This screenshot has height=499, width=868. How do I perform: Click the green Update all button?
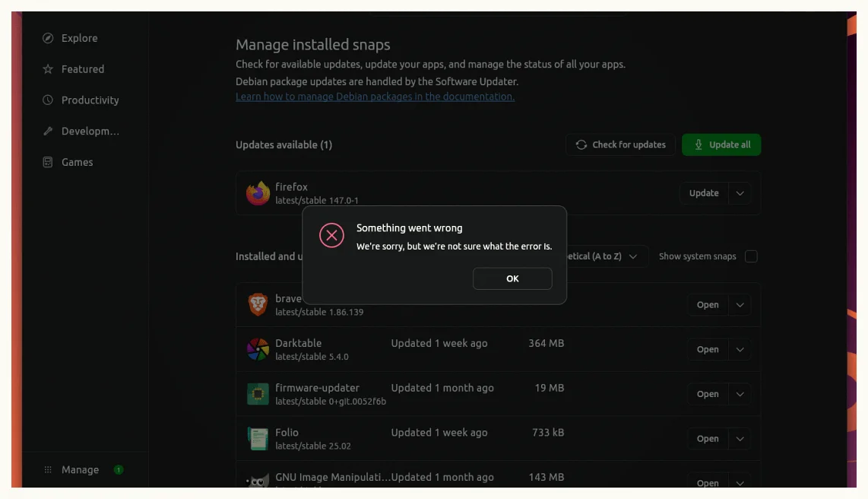pyautogui.click(x=721, y=145)
